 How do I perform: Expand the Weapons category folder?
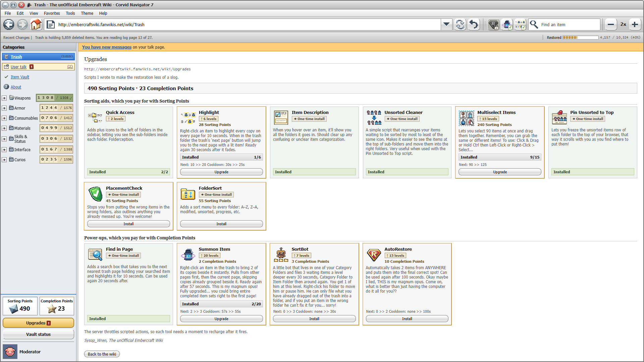point(4,98)
